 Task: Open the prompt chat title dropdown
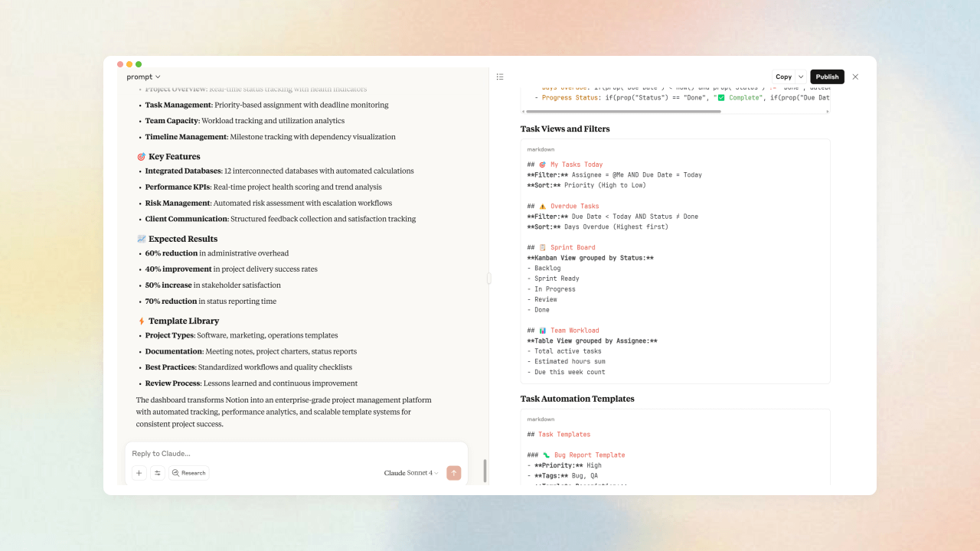click(144, 77)
